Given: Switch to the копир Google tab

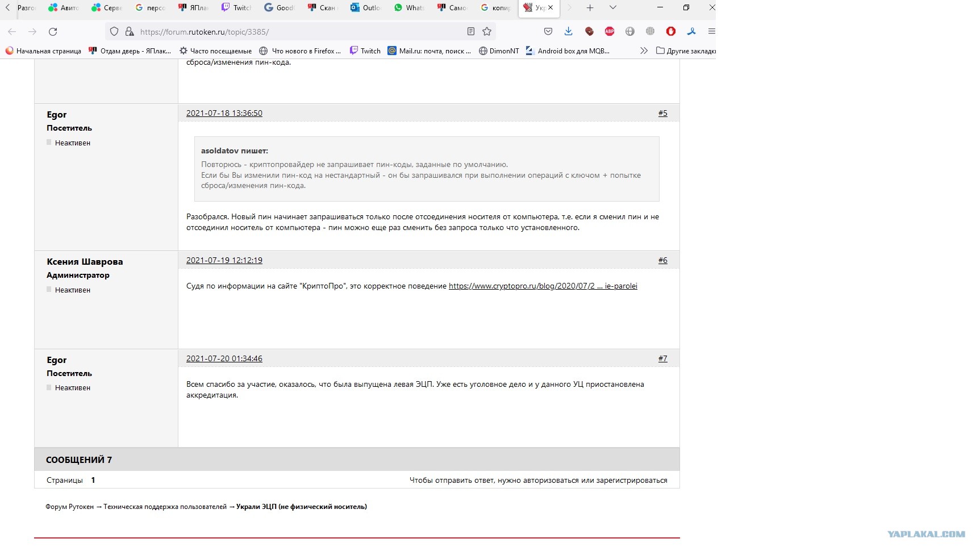Looking at the screenshot, I should (x=496, y=8).
